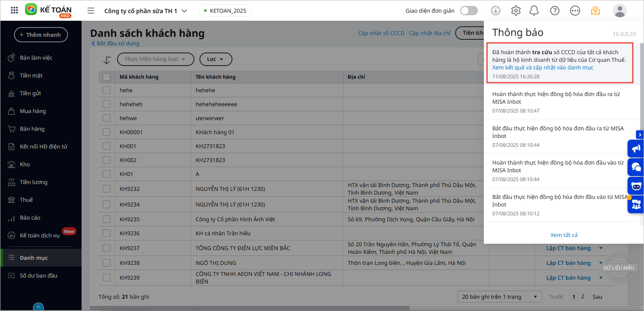Check the row checkbox for KH9235
The width and height of the screenshot is (644, 311).
(106, 219)
